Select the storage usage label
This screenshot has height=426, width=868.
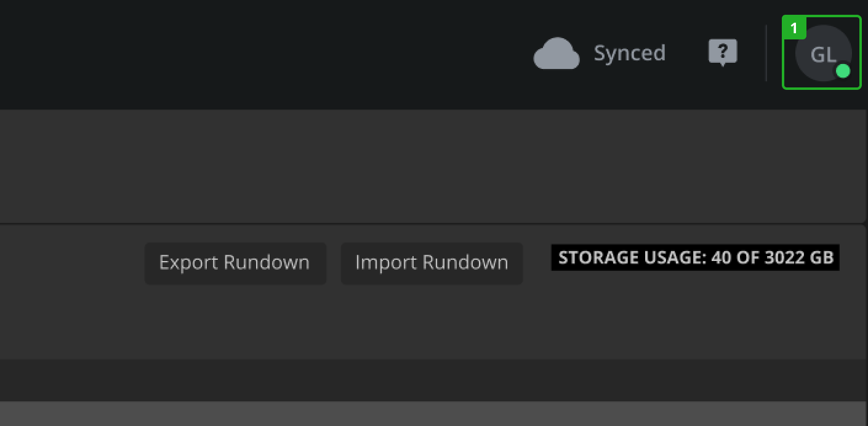pos(695,257)
